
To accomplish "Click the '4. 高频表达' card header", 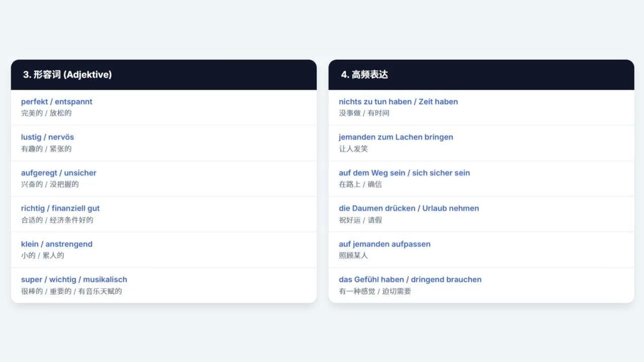I will click(x=481, y=74).
